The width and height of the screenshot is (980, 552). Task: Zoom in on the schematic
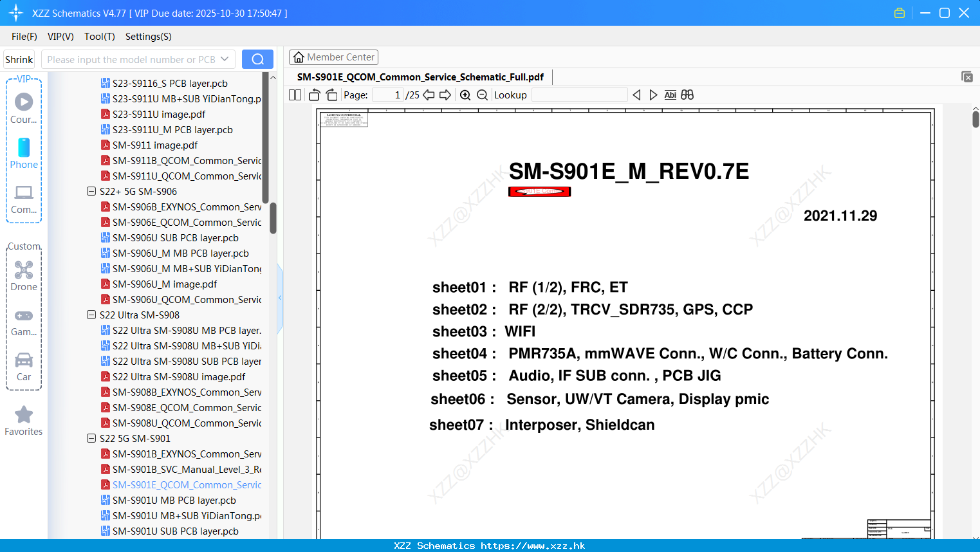point(465,95)
